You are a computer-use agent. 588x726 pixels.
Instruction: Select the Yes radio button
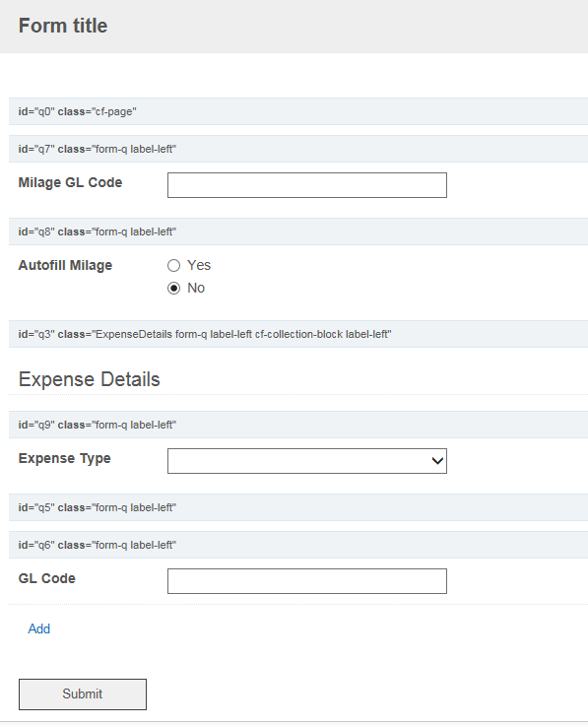pos(173,265)
